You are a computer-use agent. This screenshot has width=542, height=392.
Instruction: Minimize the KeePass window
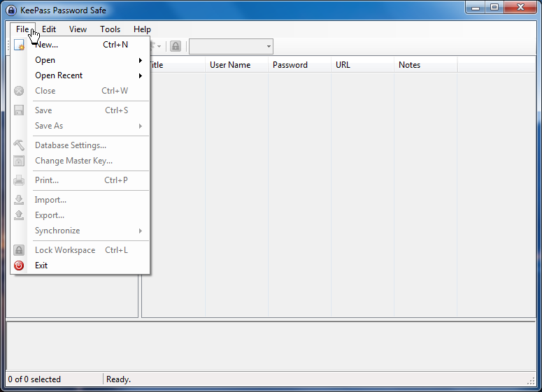[476, 7]
